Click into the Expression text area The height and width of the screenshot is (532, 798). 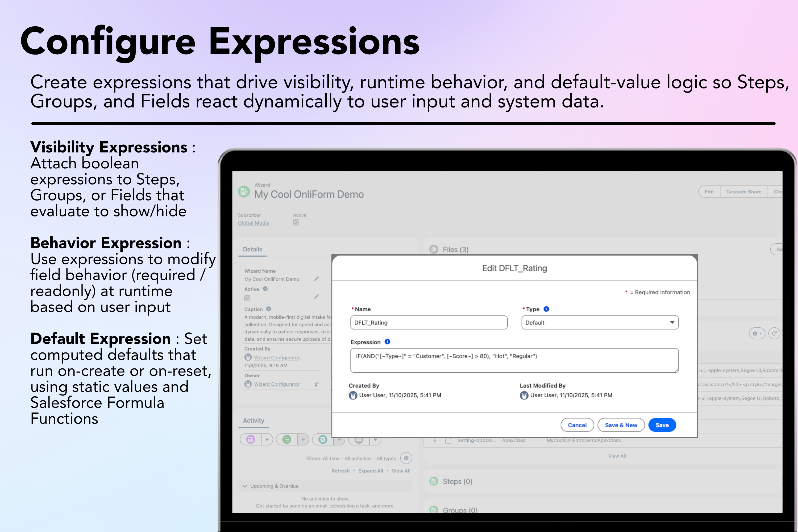click(x=514, y=360)
